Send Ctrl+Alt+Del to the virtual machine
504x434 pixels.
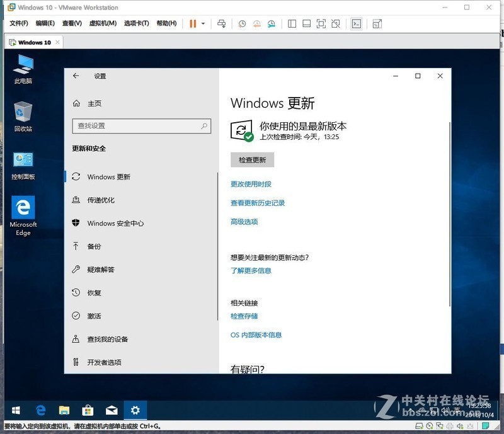tap(222, 23)
